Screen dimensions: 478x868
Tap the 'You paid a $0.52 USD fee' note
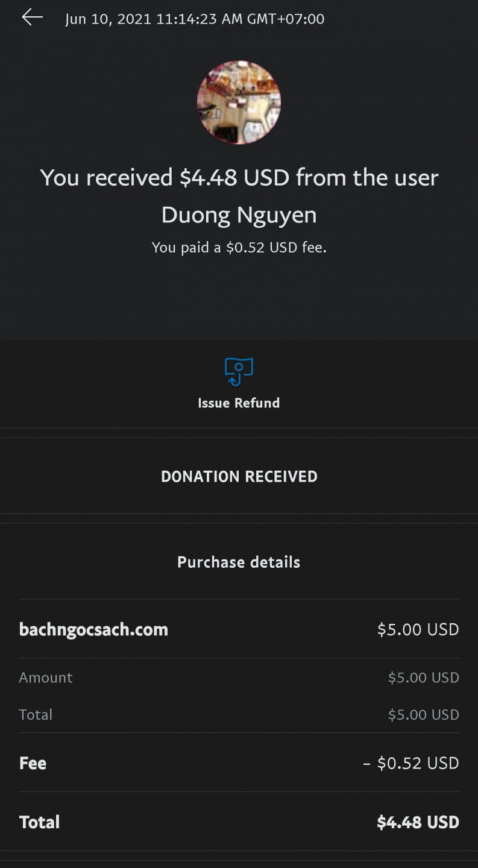coord(239,247)
